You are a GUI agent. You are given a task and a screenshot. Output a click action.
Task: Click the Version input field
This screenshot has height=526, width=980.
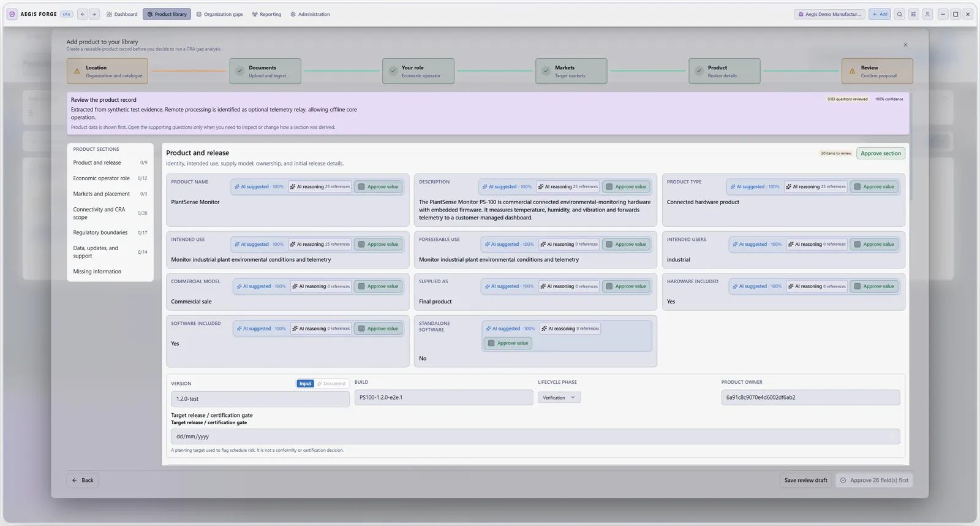coord(260,399)
